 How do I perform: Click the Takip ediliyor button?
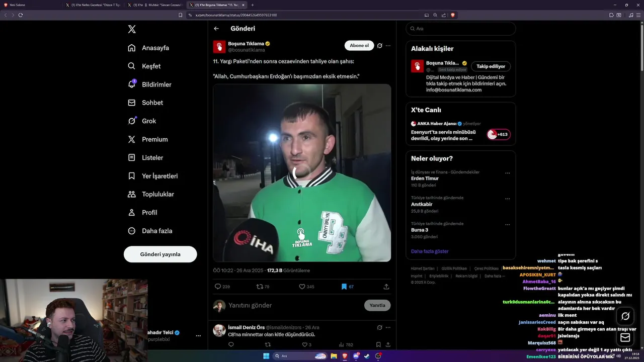pyautogui.click(x=491, y=66)
